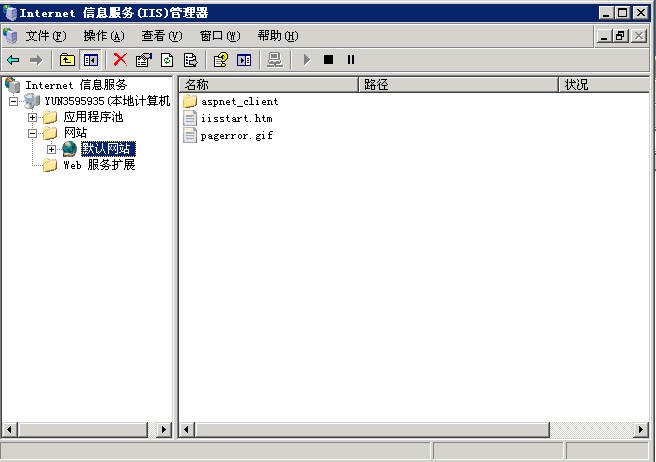Click the Export List toolbar icon
The height and width of the screenshot is (462, 656).
(190, 60)
